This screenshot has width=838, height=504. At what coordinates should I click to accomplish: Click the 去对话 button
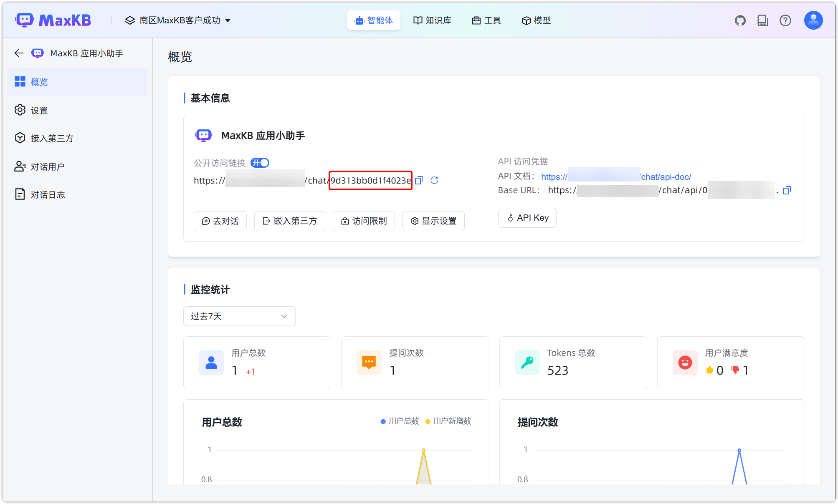pos(220,221)
